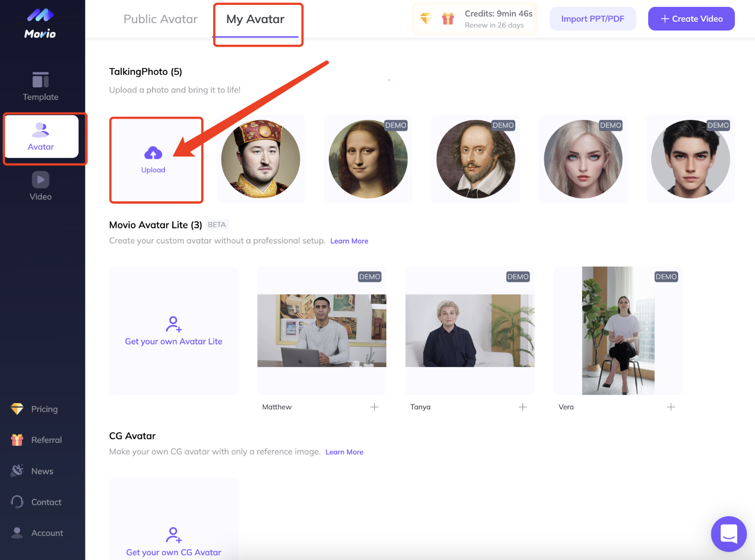755x560 pixels.
Task: Select the Mona Lisa TalkingPhoto
Action: [368, 159]
